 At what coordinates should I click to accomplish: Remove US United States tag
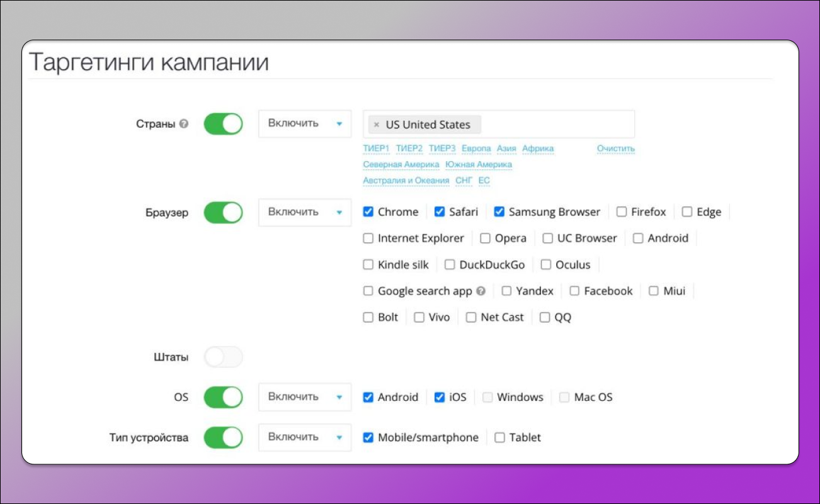click(x=377, y=125)
